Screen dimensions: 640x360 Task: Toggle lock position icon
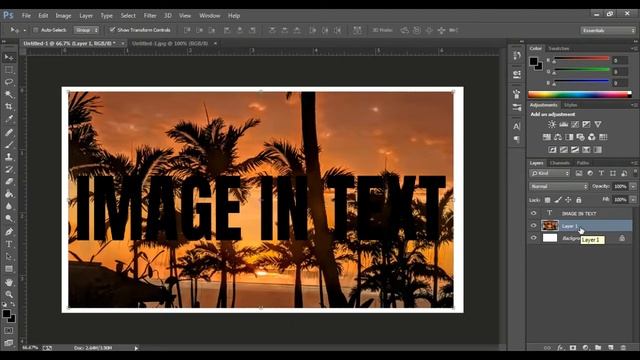[x=568, y=200]
